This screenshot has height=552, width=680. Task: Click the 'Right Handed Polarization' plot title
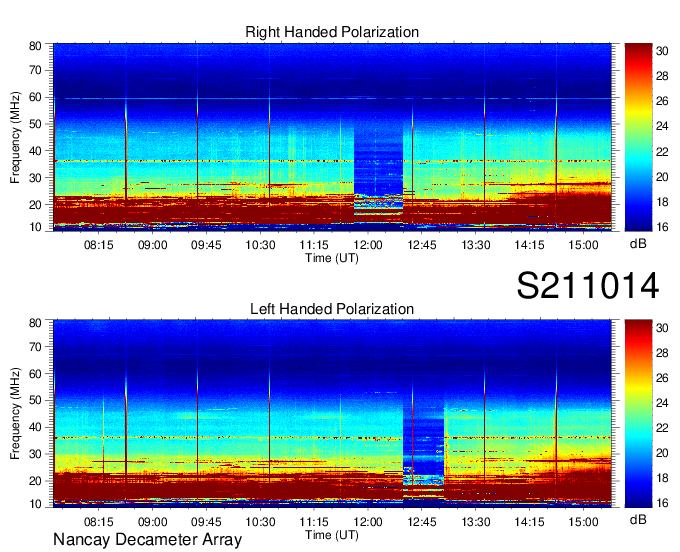click(332, 32)
